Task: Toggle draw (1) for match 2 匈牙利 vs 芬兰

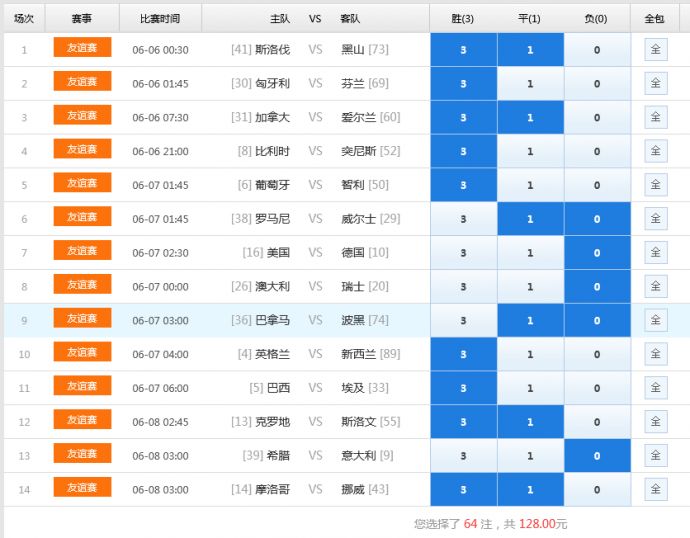Action: [530, 84]
